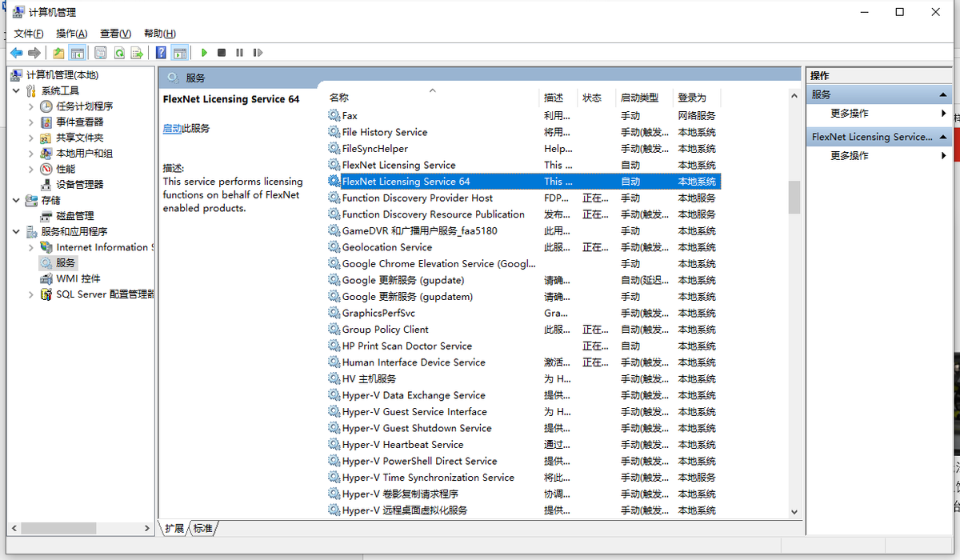Viewport: 960px width, 560px height.
Task: Click the blue Help question mark icon
Action: 161,53
